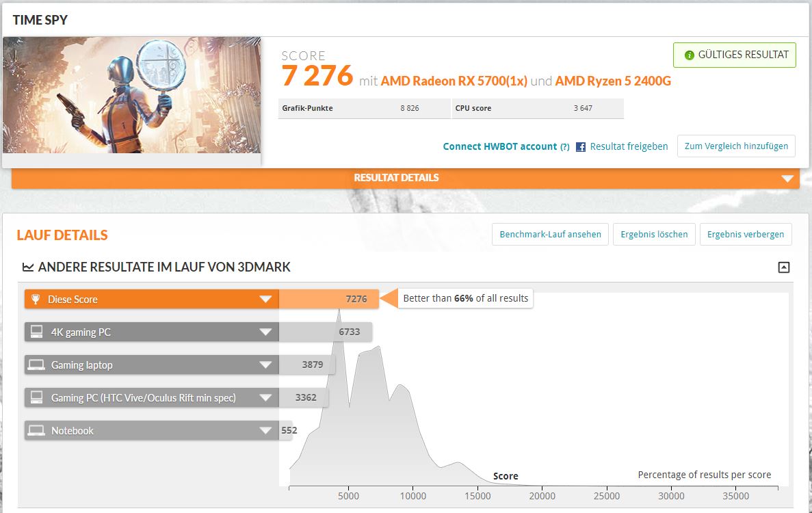Open the Gaming laptop dropdown arrow
Screen dimensions: 812x513
(x=265, y=365)
